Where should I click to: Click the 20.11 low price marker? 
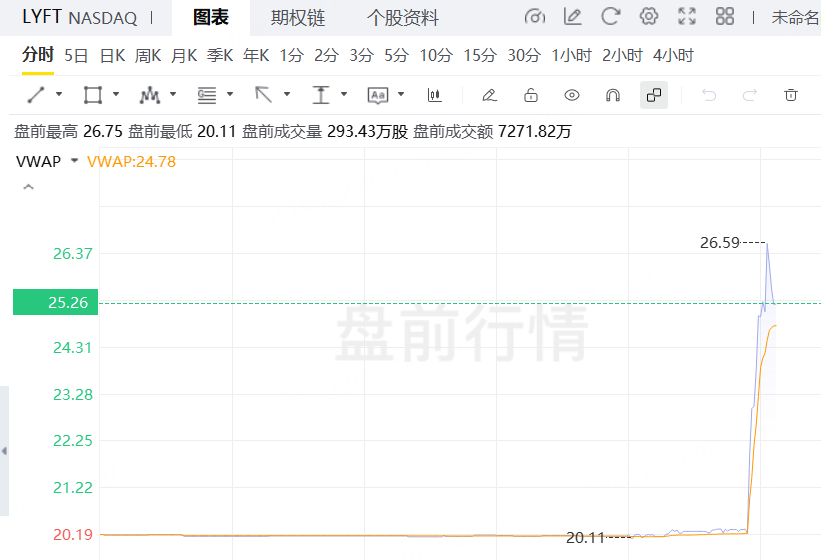pyautogui.click(x=586, y=537)
